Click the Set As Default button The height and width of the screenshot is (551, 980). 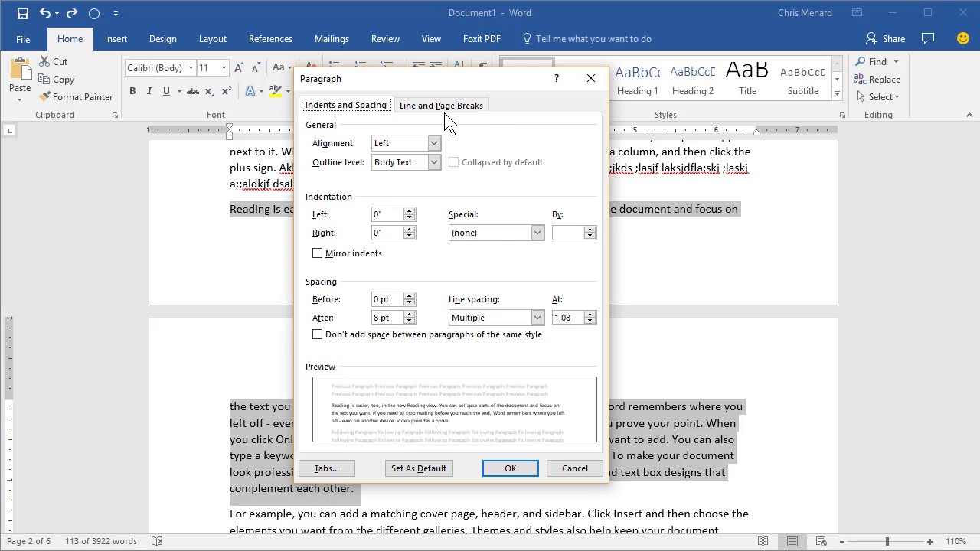[x=419, y=468]
